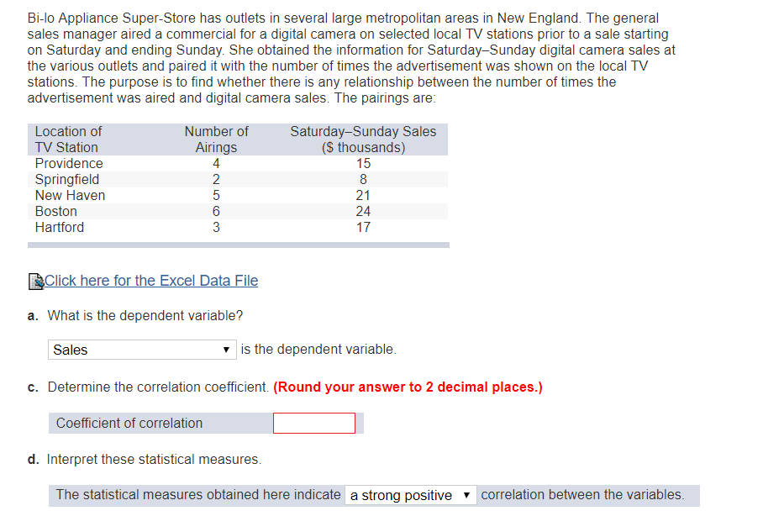Click the 'Number of Airings' column header

pos(216,140)
